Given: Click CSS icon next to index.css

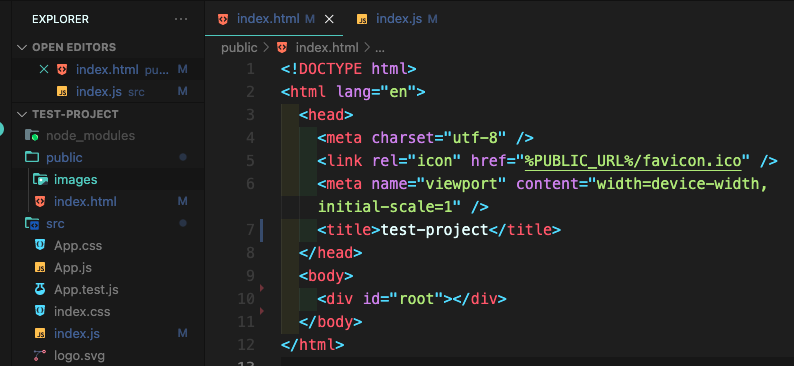Looking at the screenshot, I should pos(39,311).
